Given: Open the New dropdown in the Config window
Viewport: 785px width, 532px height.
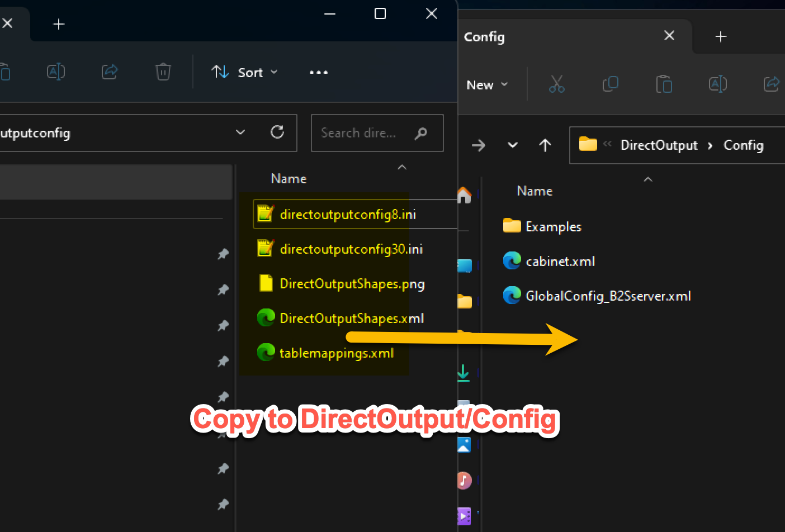Looking at the screenshot, I should point(486,84).
